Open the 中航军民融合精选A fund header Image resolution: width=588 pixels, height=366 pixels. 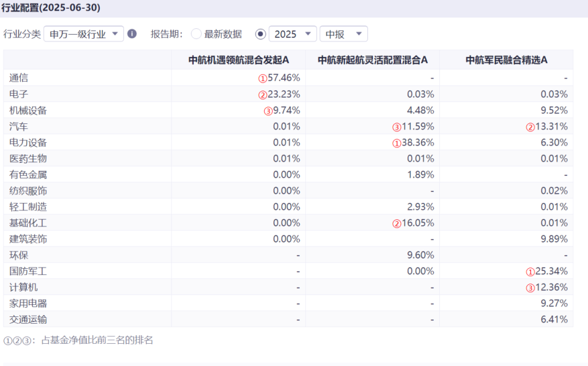pyautogui.click(x=506, y=60)
